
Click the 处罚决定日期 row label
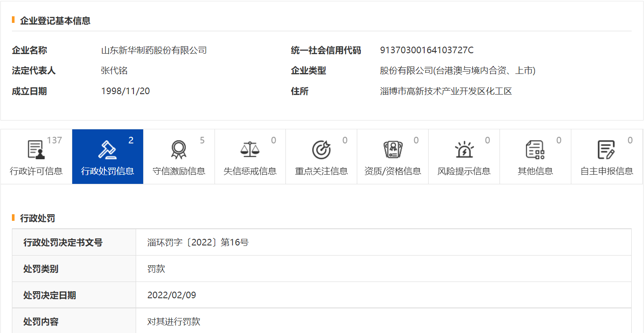pyautogui.click(x=49, y=295)
